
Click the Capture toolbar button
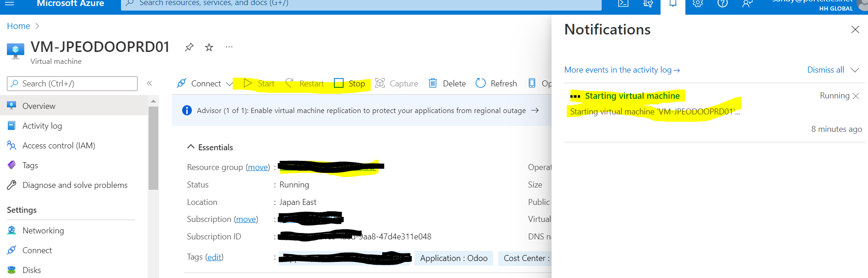(x=397, y=83)
